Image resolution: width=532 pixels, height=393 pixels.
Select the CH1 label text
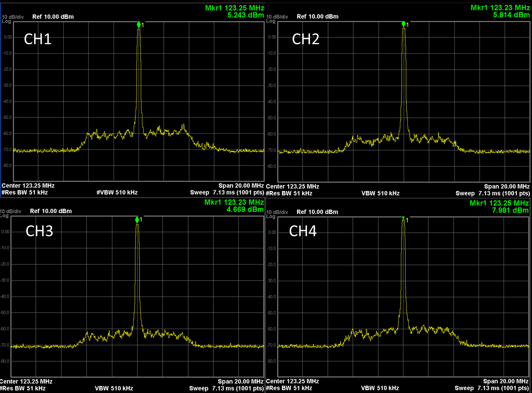pyautogui.click(x=37, y=39)
